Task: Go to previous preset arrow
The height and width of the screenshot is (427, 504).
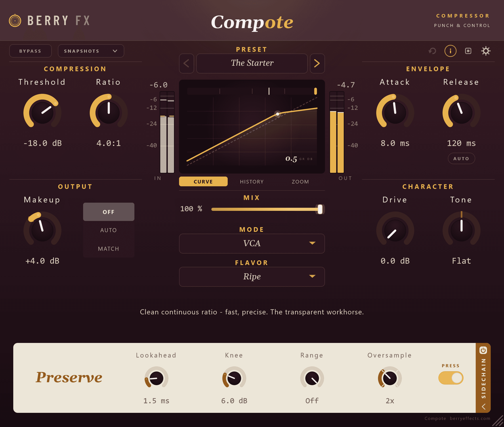Action: pos(187,63)
